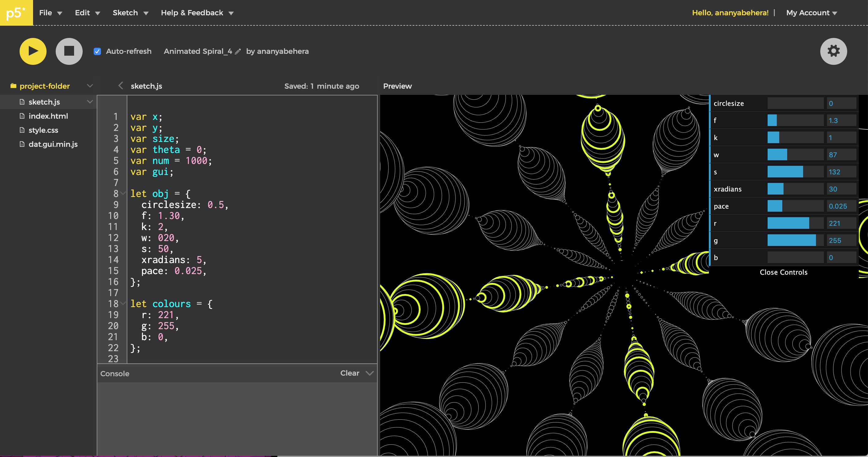This screenshot has height=457, width=868.
Task: Open the settings gear icon
Action: tap(833, 51)
